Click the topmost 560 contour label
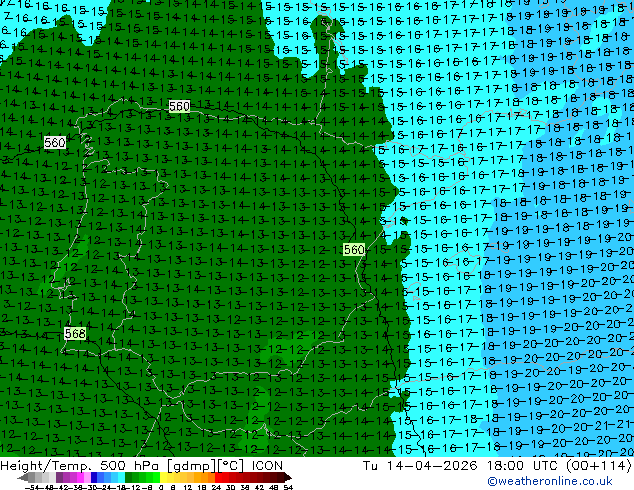634x490 pixels. (179, 106)
